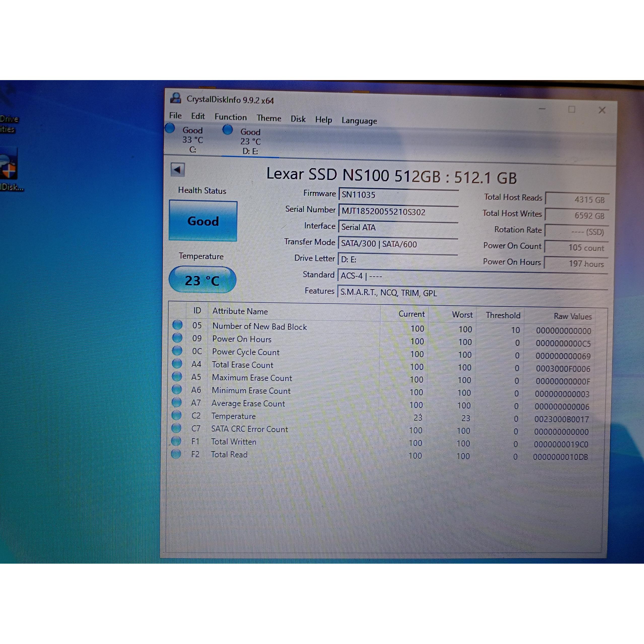Click the Good status icon for C: drive

coord(170,128)
